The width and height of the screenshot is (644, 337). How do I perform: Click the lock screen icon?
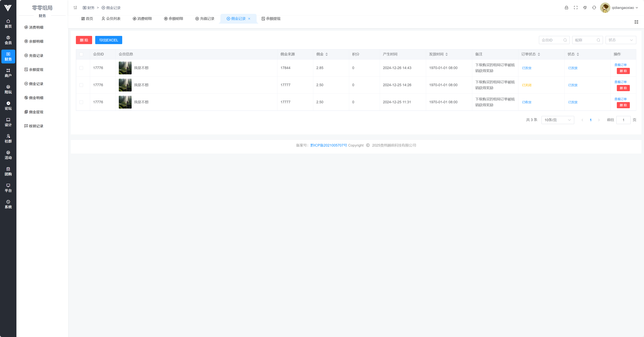point(566,8)
